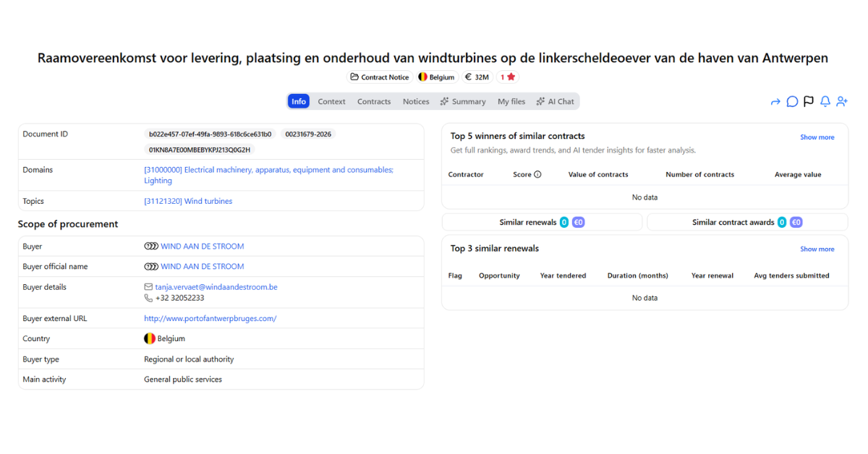
Task: Open the AI Chat tab
Action: tap(555, 102)
